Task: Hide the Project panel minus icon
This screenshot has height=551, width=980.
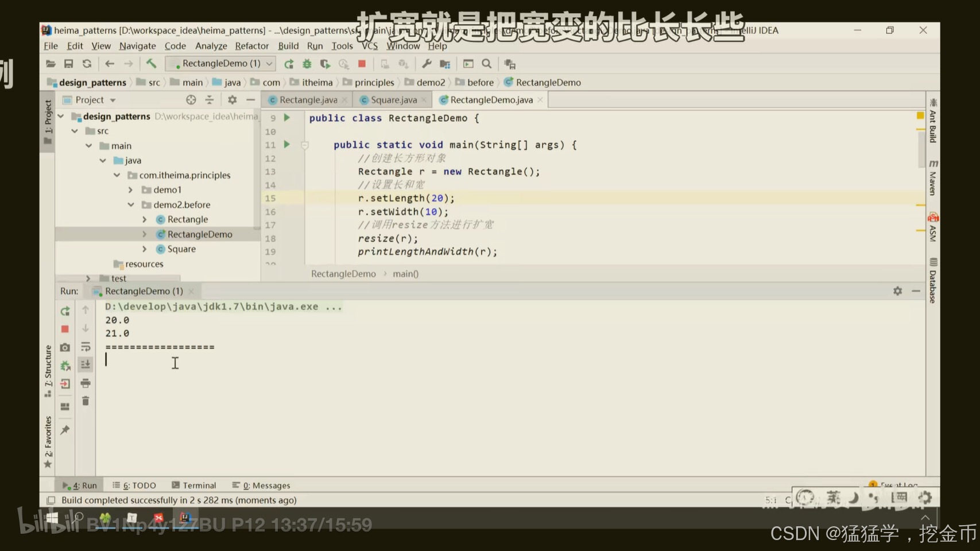Action: (x=250, y=100)
